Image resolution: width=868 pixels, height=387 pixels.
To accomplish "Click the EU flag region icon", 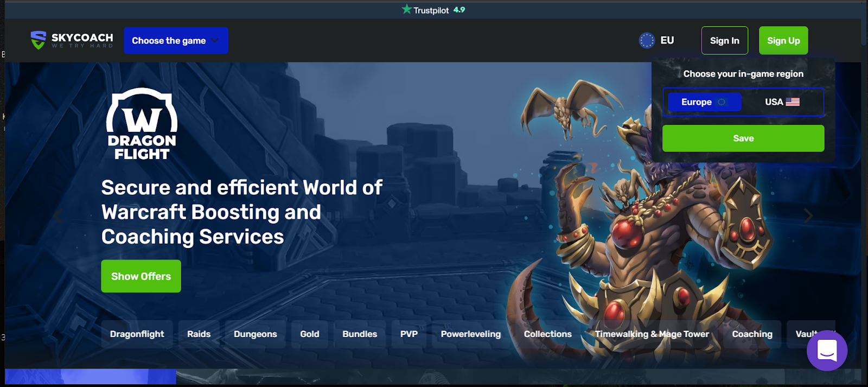I will [x=647, y=40].
